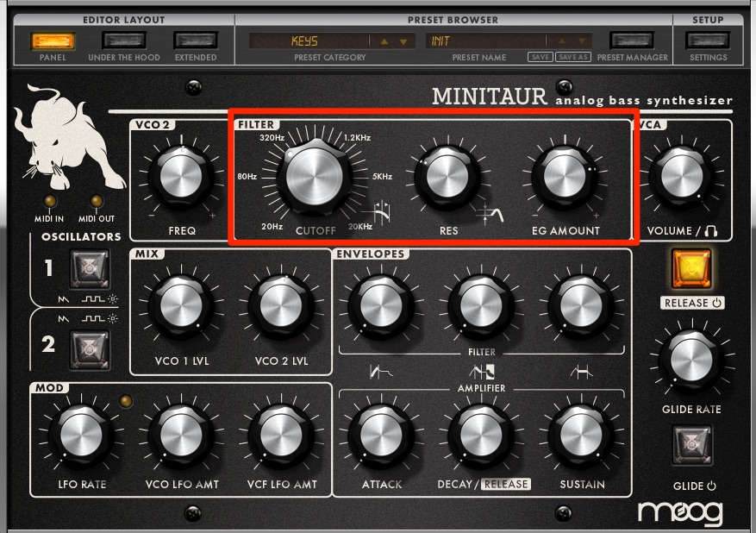This screenshot has width=756, height=533.
Task: Switch to the EXTENDED editor layout
Action: tap(196, 41)
